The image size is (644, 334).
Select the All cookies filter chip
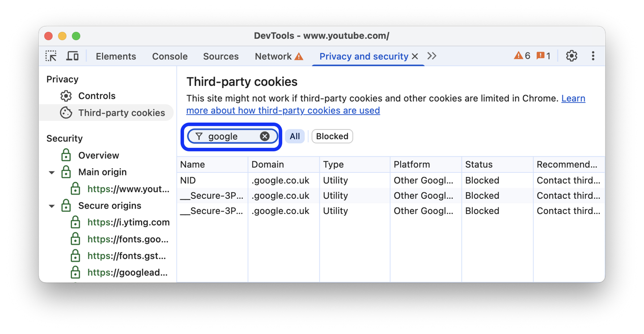pyautogui.click(x=295, y=136)
